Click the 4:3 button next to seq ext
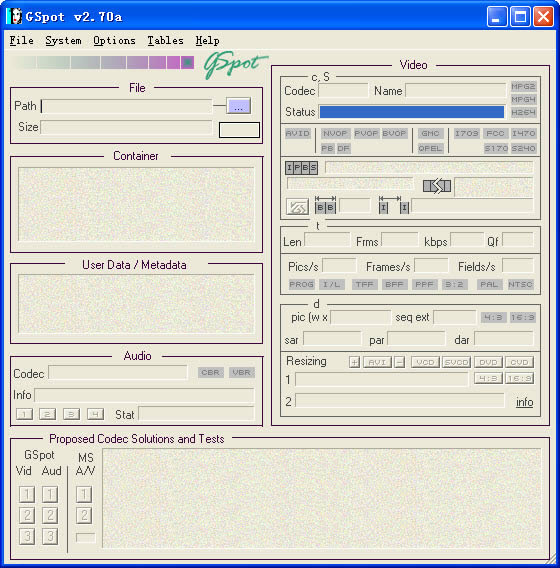The width and height of the screenshot is (560, 568). [x=493, y=318]
